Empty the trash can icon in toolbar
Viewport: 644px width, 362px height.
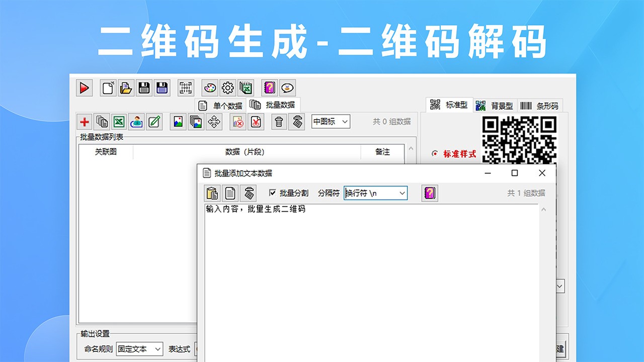pos(279,122)
